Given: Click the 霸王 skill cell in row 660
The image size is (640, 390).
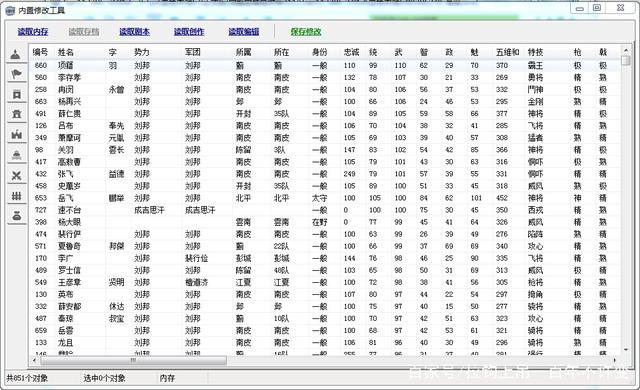Looking at the screenshot, I should [535, 65].
